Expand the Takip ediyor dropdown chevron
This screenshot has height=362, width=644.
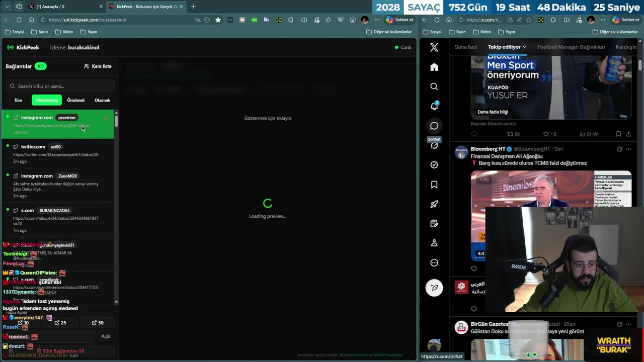524,47
